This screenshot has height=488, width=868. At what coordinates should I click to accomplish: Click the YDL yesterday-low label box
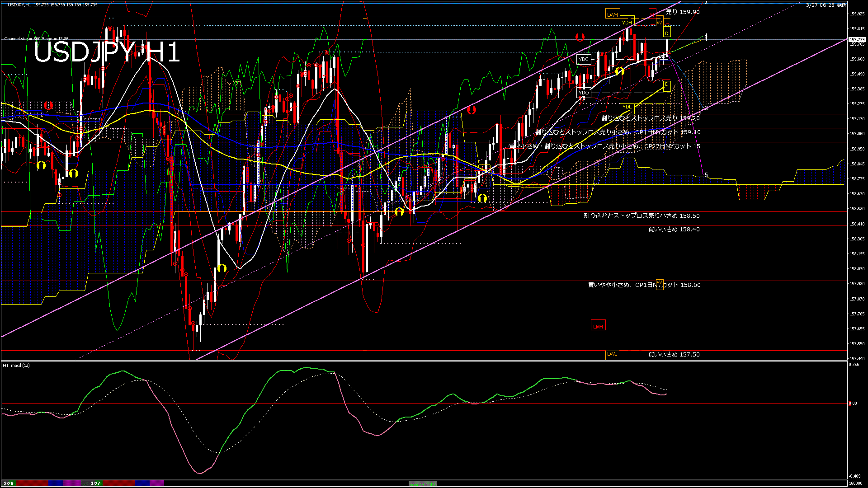point(628,106)
